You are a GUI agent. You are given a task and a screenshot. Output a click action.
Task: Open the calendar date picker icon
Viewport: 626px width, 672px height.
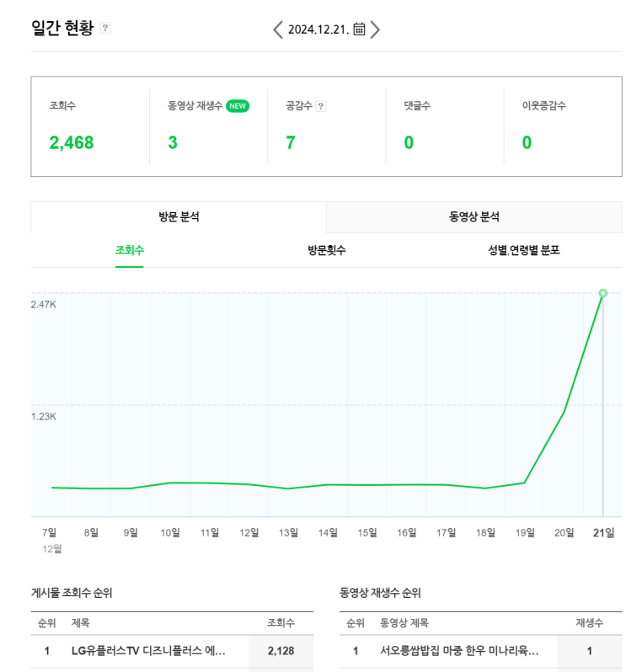359,29
